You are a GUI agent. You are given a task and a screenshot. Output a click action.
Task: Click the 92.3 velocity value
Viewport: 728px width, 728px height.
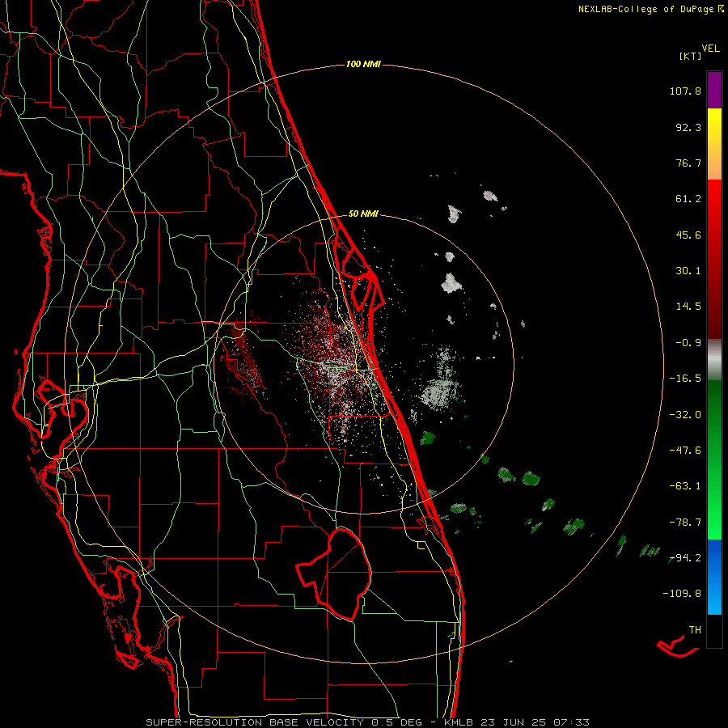pyautogui.click(x=688, y=127)
